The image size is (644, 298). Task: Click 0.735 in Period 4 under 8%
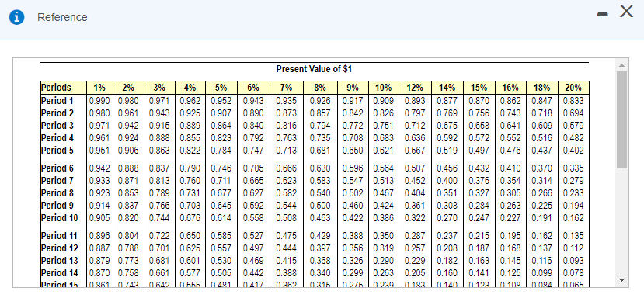pos(319,138)
